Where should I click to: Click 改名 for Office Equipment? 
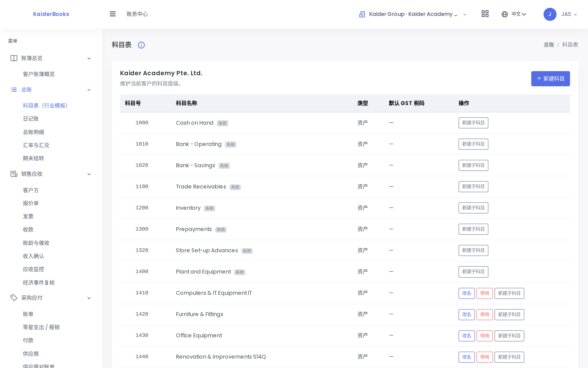[x=467, y=336]
